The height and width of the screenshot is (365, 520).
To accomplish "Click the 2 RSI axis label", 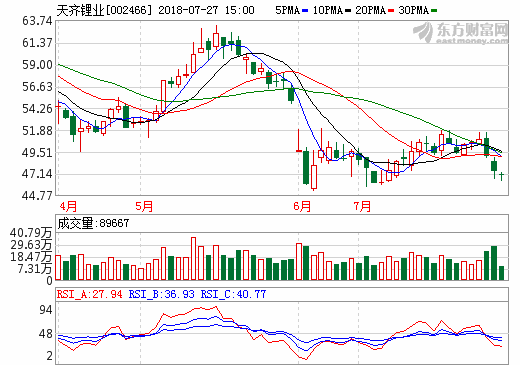I will pyautogui.click(x=50, y=356).
